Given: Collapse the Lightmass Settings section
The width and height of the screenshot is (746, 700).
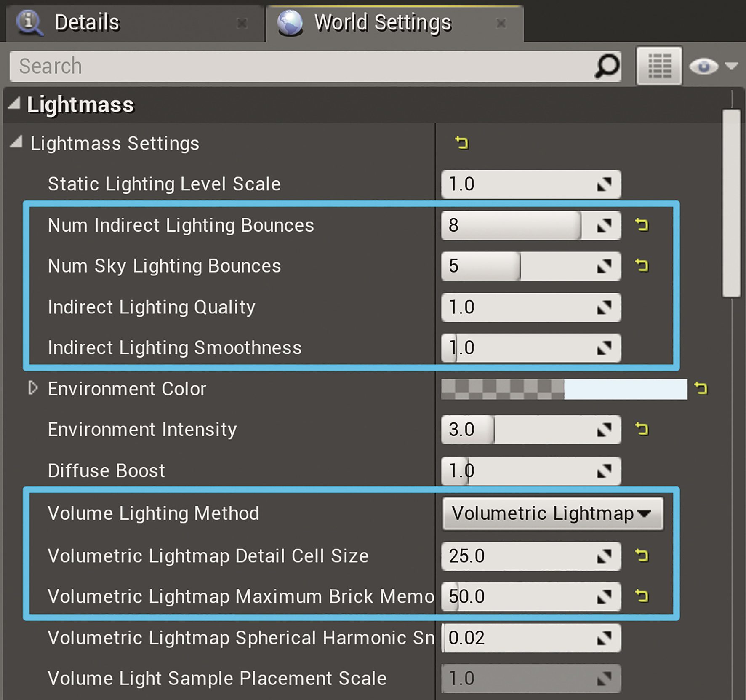Looking at the screenshot, I should pos(17,143).
